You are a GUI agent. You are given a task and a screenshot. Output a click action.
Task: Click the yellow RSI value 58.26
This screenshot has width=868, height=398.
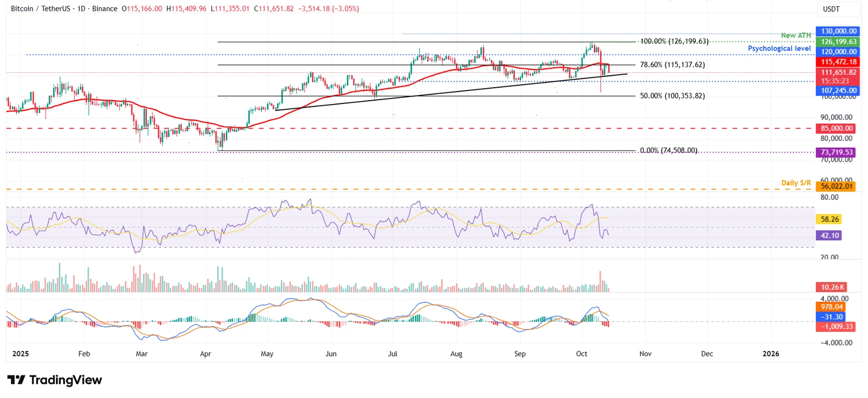click(828, 219)
